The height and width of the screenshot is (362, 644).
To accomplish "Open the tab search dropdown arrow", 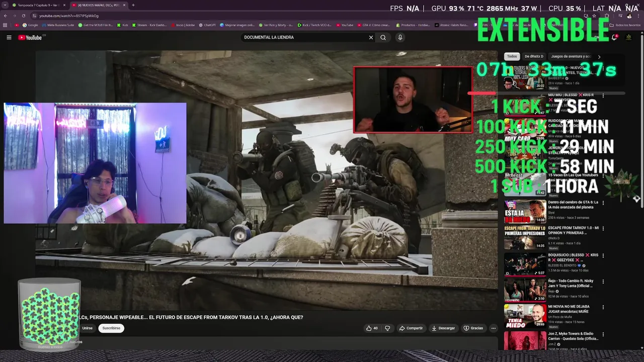I will tap(5, 5).
